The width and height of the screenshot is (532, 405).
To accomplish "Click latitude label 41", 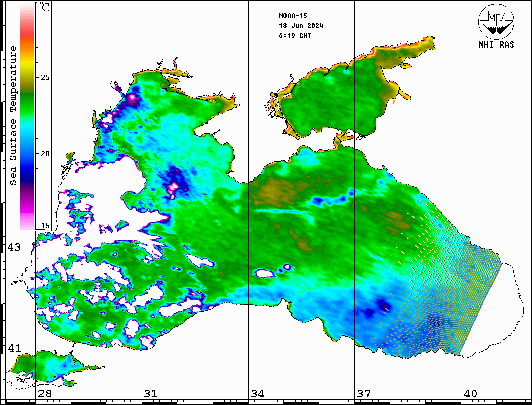I will 14,348.
